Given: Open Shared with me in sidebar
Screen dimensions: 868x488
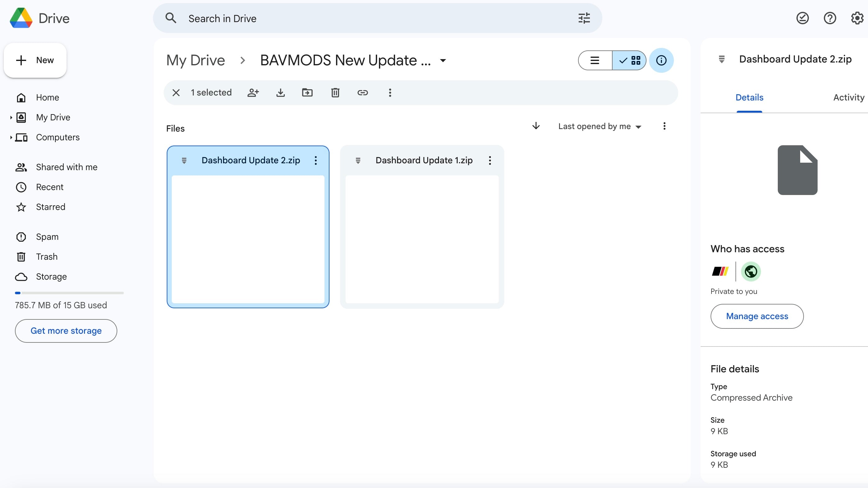Looking at the screenshot, I should click(66, 167).
